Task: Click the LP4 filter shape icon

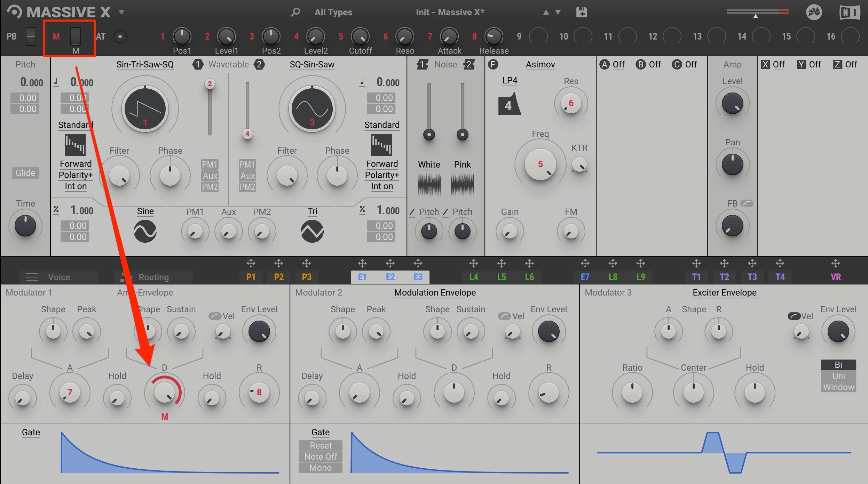Action: (509, 104)
